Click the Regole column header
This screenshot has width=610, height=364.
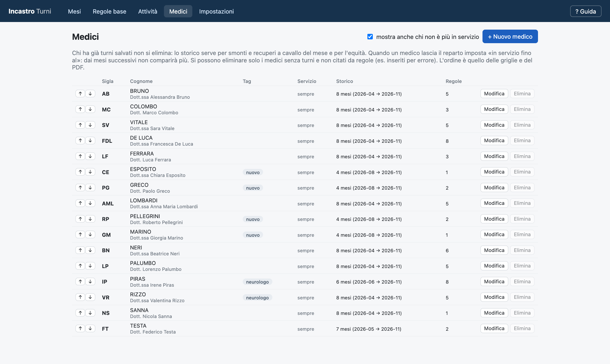coord(454,81)
